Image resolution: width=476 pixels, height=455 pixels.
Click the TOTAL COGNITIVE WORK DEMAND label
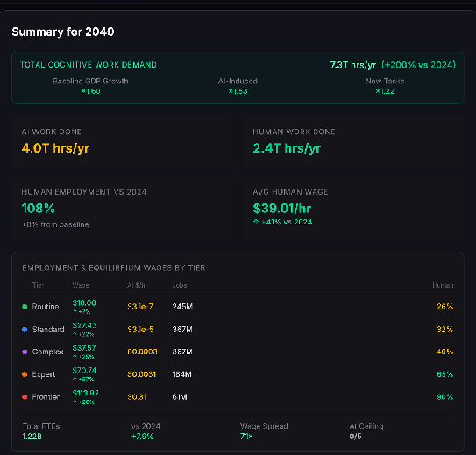(x=89, y=65)
